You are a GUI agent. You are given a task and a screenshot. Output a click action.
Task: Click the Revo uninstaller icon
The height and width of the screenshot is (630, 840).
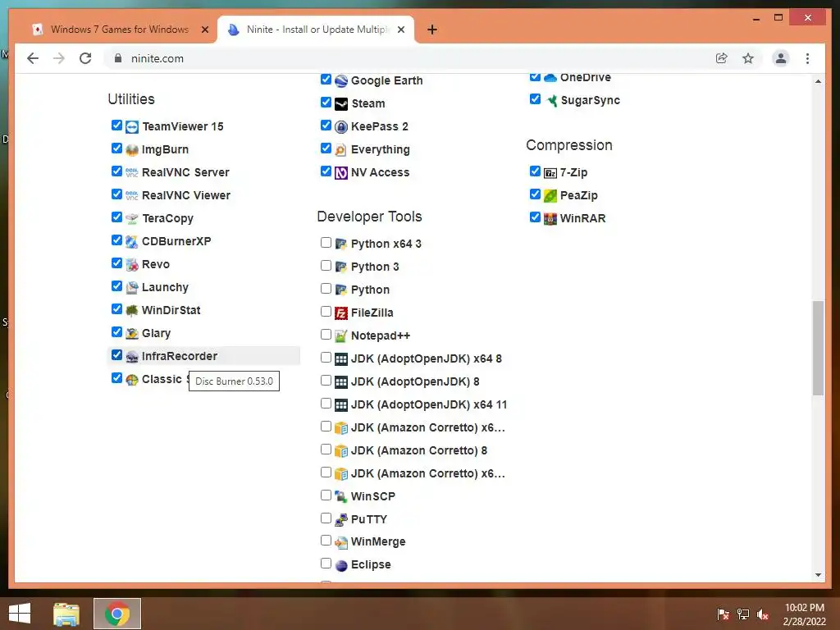coord(132,265)
